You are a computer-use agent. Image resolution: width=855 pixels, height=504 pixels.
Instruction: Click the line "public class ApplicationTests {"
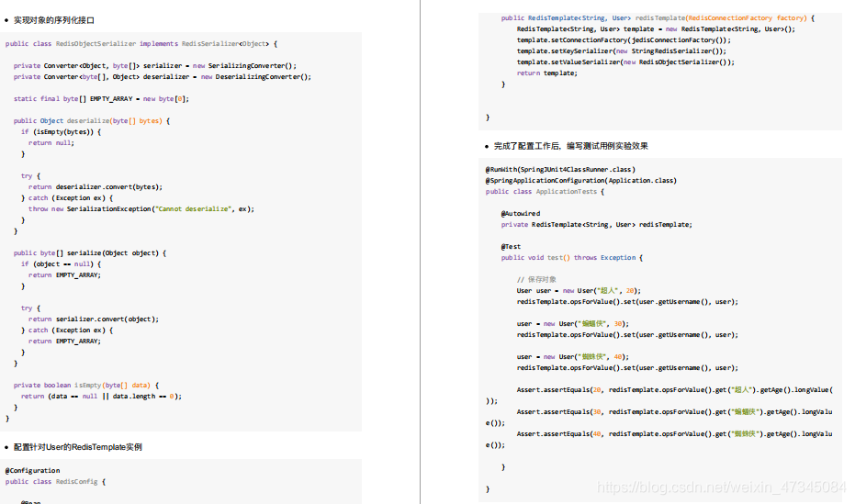pos(545,191)
